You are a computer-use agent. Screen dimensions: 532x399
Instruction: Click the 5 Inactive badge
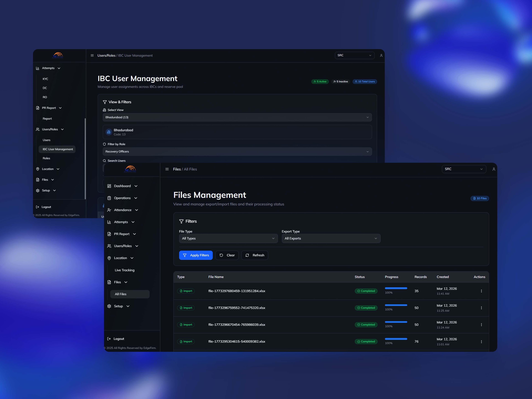(x=341, y=82)
